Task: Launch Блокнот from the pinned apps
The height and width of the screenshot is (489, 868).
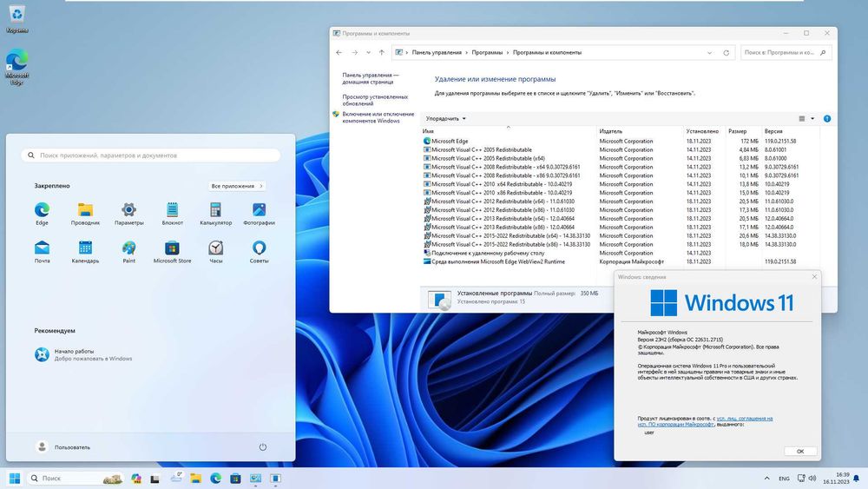Action: (172, 213)
